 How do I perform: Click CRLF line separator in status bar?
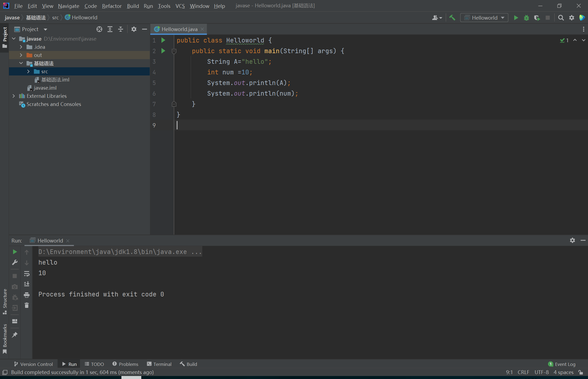(523, 372)
